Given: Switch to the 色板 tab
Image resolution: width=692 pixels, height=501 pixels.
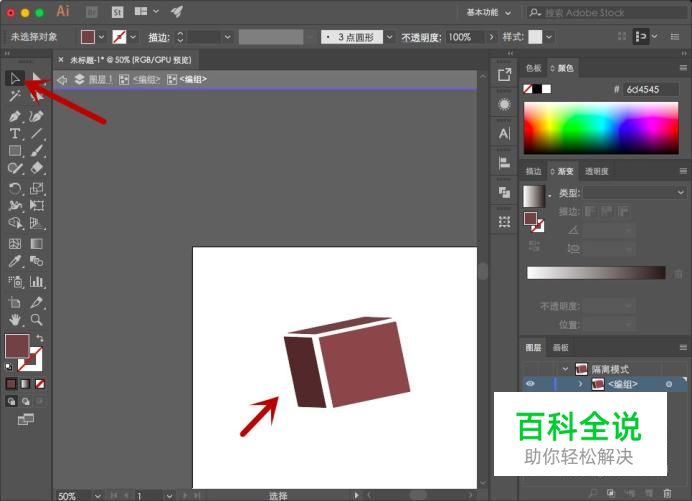Looking at the screenshot, I should 533,68.
